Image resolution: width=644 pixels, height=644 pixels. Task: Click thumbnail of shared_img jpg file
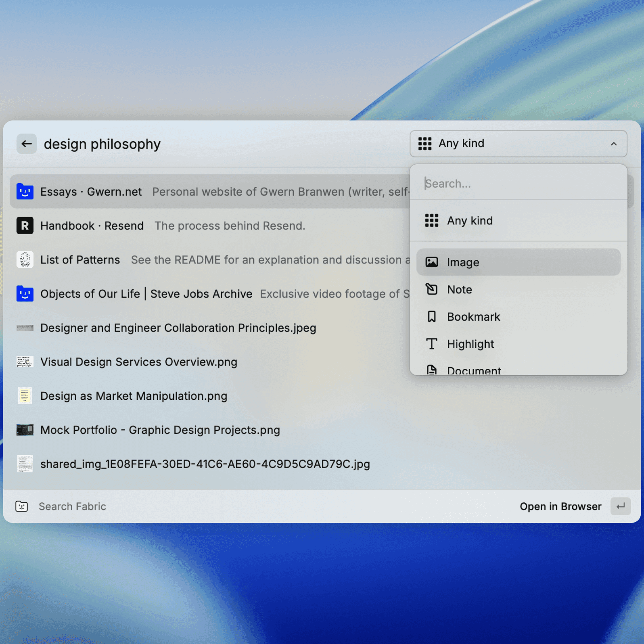click(25, 464)
